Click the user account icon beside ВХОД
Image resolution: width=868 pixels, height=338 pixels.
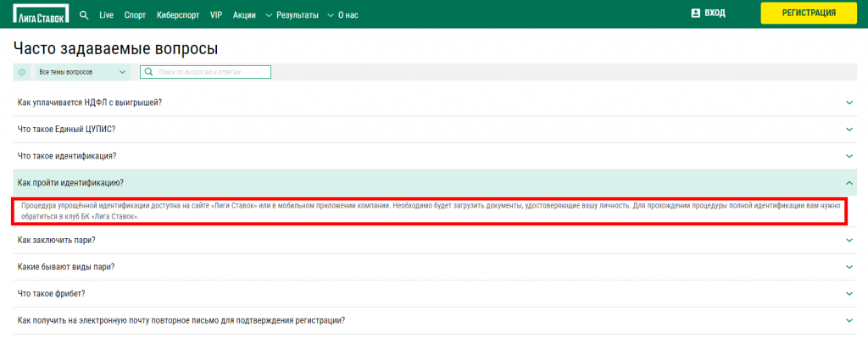(x=696, y=14)
